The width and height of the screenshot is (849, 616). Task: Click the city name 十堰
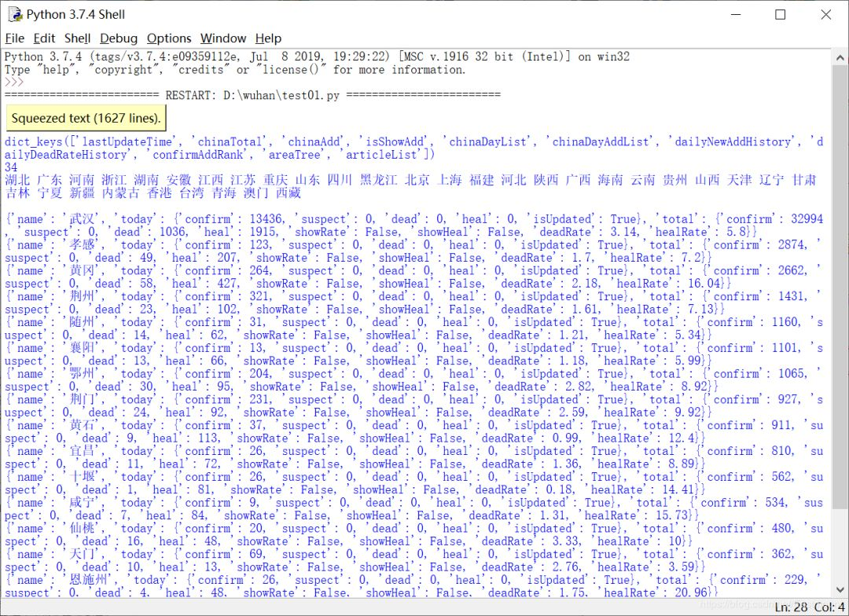(x=82, y=477)
